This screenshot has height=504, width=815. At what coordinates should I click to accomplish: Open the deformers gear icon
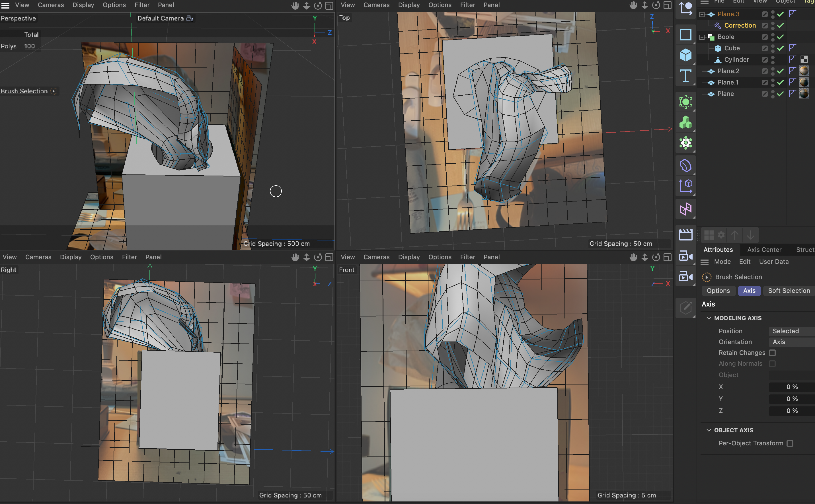point(686,143)
